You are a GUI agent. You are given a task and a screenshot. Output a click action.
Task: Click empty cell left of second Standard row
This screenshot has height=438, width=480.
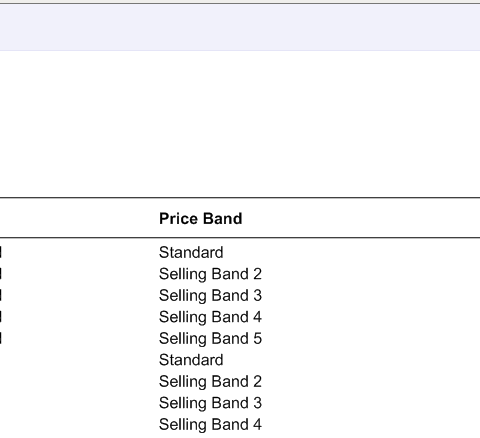(79, 360)
